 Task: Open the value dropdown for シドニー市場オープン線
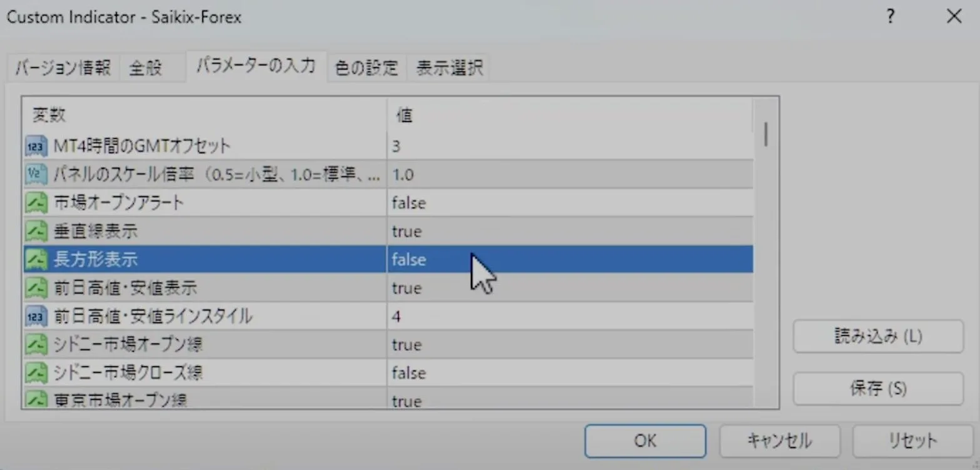[x=569, y=345]
